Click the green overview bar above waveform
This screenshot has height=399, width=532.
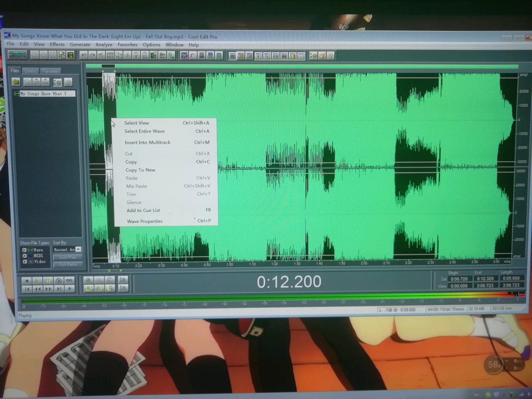coord(293,66)
